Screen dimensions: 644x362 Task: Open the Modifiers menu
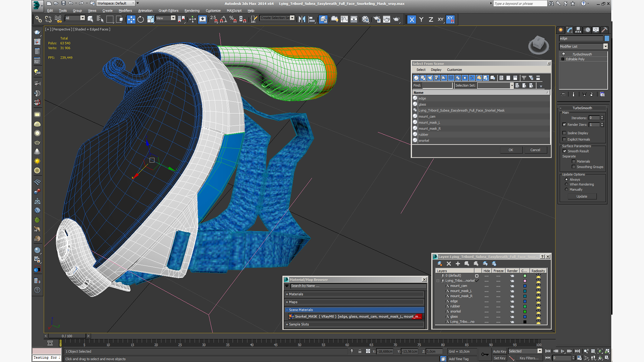click(x=125, y=11)
